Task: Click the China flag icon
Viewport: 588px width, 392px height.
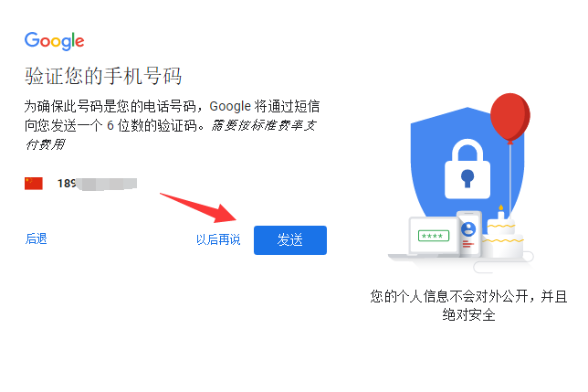Action: coord(34,184)
